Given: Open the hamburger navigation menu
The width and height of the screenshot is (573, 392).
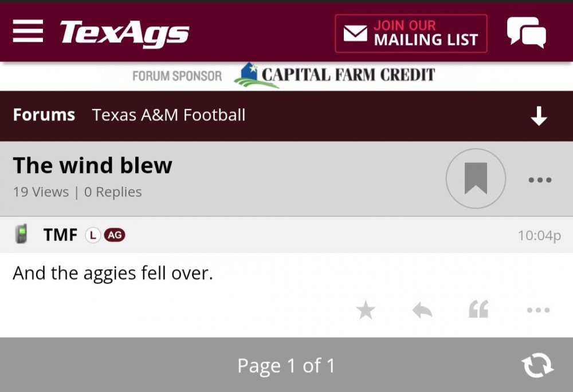Looking at the screenshot, I should (x=28, y=31).
